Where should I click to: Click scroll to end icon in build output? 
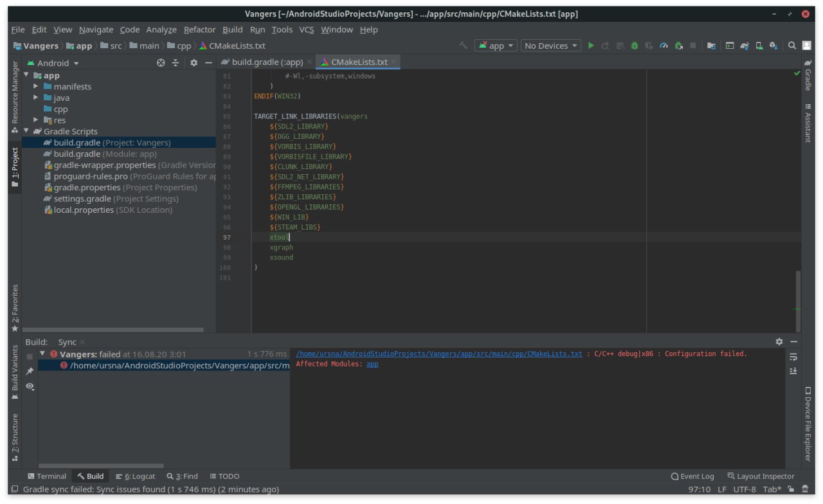(793, 371)
